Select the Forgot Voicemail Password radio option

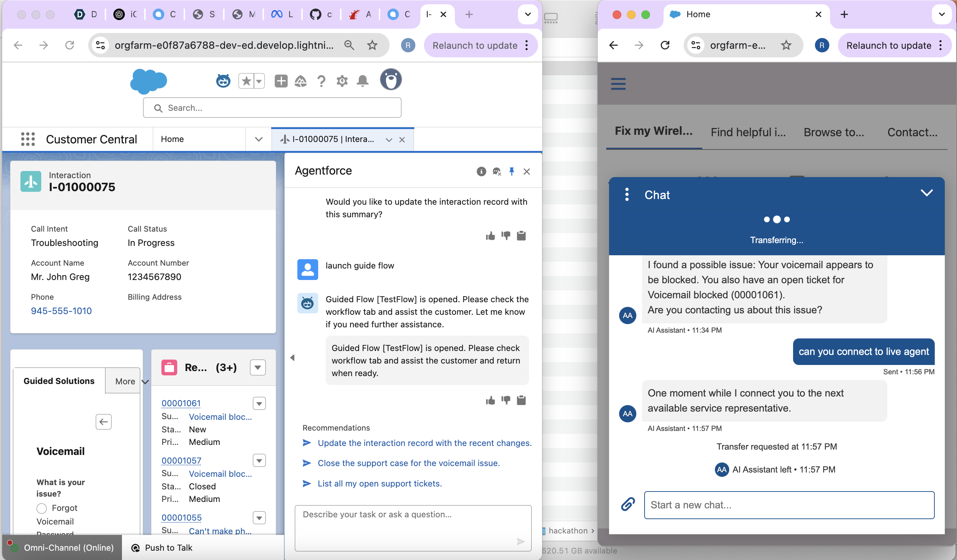pyautogui.click(x=42, y=508)
